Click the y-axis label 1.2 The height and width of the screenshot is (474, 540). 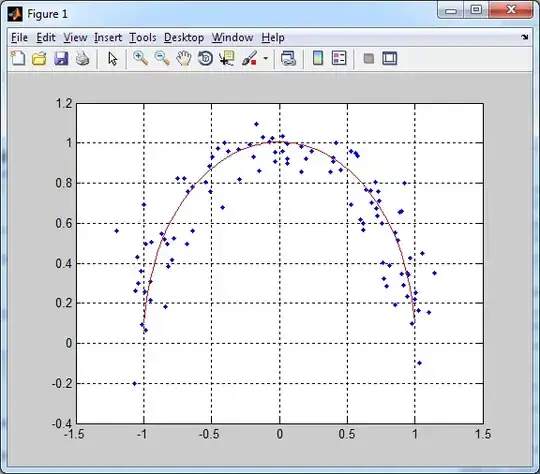click(x=64, y=103)
